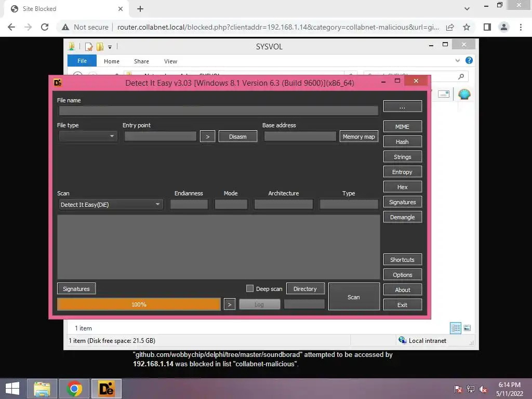This screenshot has height=399, width=532.
Task: Click the Architecture field
Action: click(x=284, y=204)
